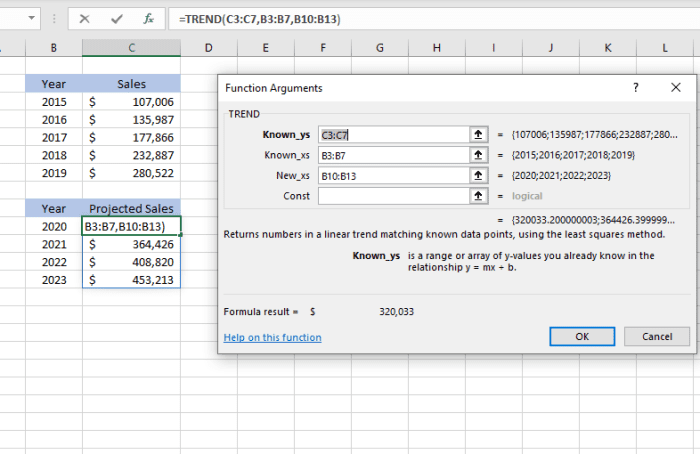Select column C header
This screenshot has width=700, height=454.
[131, 47]
